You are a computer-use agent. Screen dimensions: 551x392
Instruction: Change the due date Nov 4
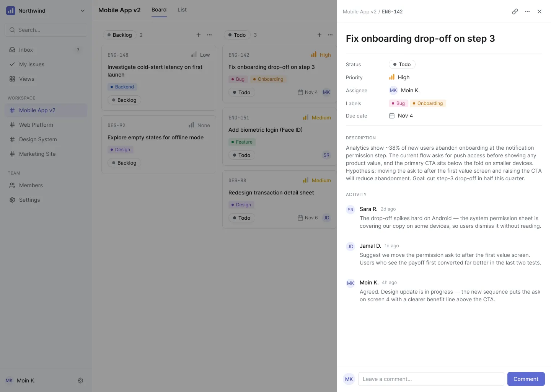click(x=401, y=116)
